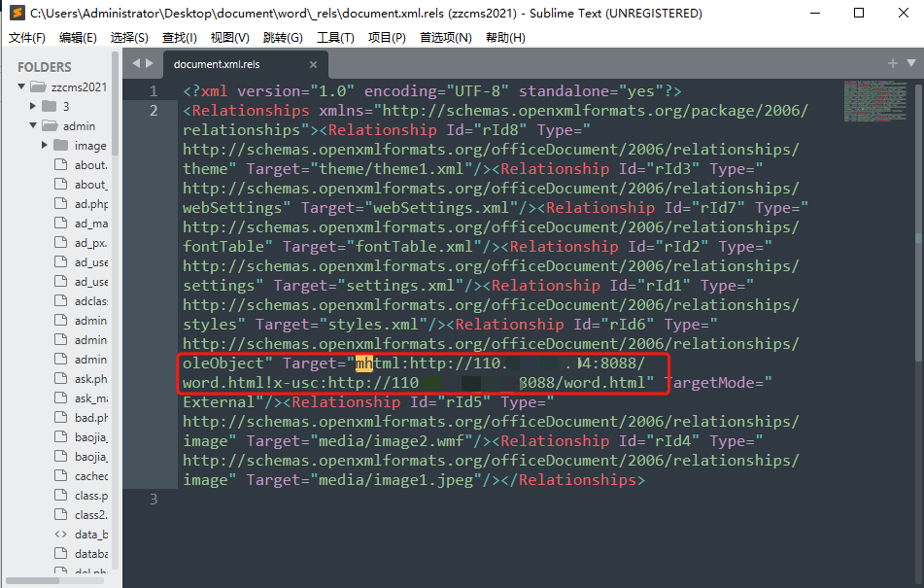Image resolution: width=924 pixels, height=588 pixels.
Task: Open the 工具(T) menu
Action: (x=335, y=38)
